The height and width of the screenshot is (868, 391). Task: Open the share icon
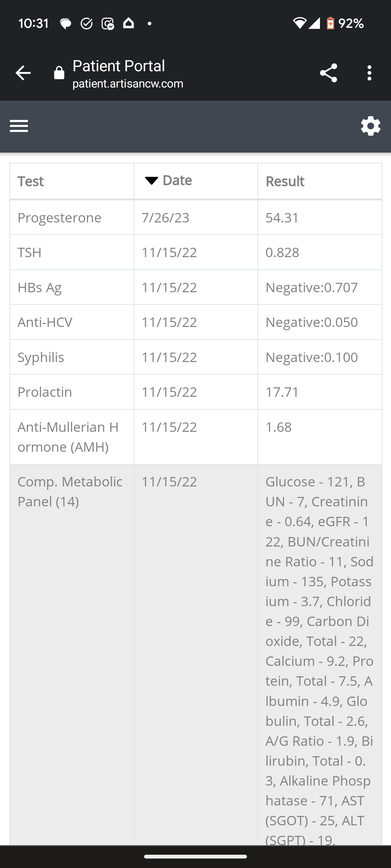328,73
